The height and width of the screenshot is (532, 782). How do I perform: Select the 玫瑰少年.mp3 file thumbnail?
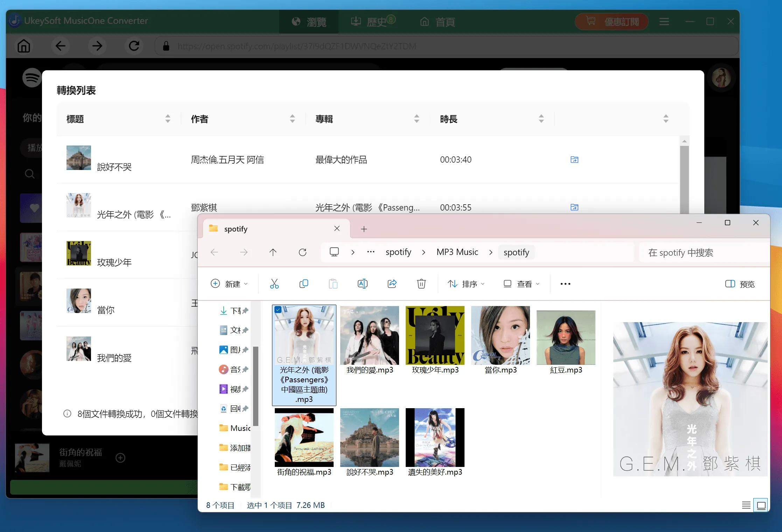435,335
